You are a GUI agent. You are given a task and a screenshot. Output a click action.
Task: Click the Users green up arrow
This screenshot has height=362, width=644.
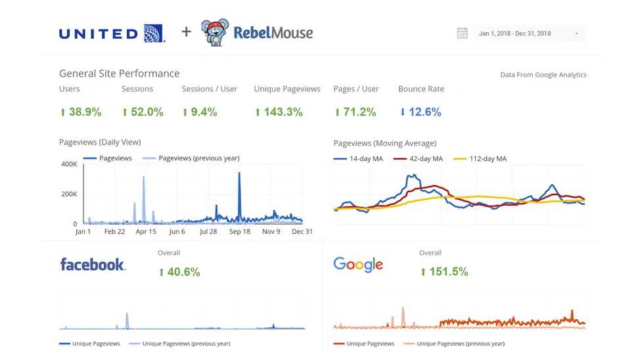[63, 112]
